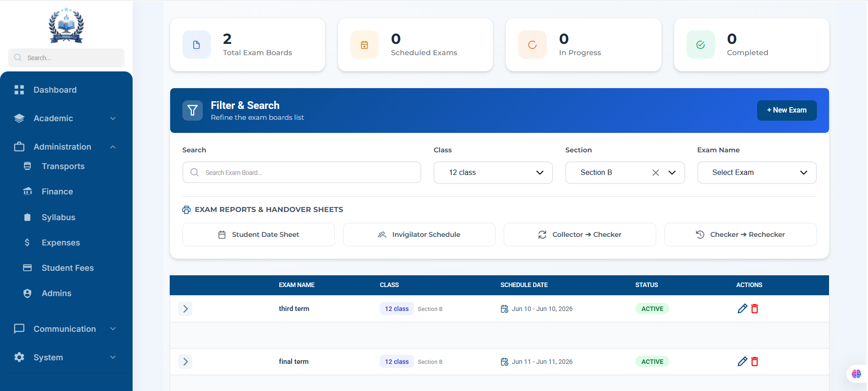Click the 12 class badge in final term row
The image size is (868, 391).
[x=396, y=362]
